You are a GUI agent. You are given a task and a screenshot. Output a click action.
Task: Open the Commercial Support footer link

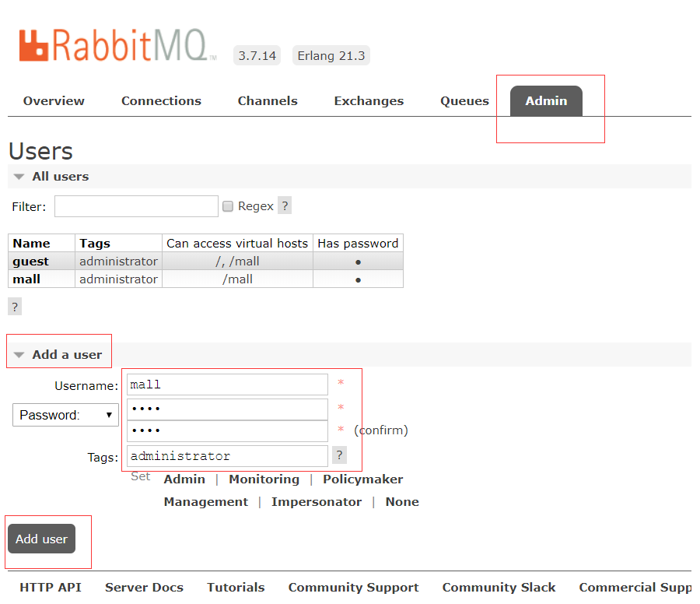click(635, 587)
